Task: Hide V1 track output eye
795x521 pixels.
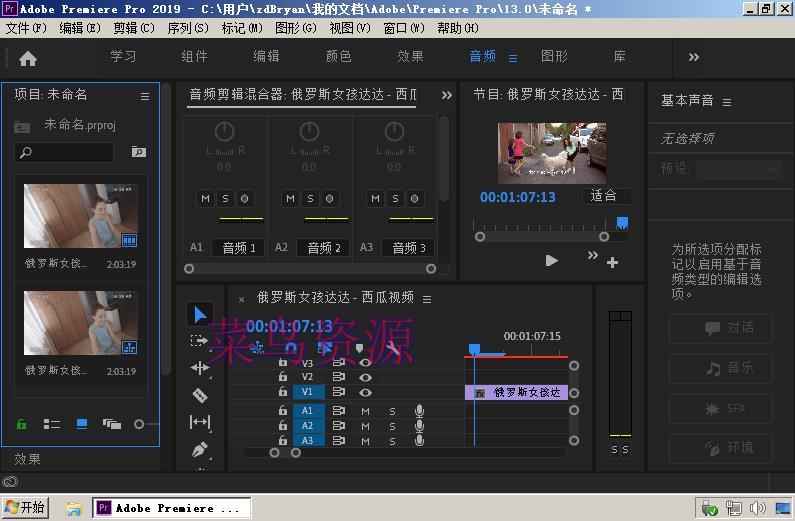Action: point(365,392)
